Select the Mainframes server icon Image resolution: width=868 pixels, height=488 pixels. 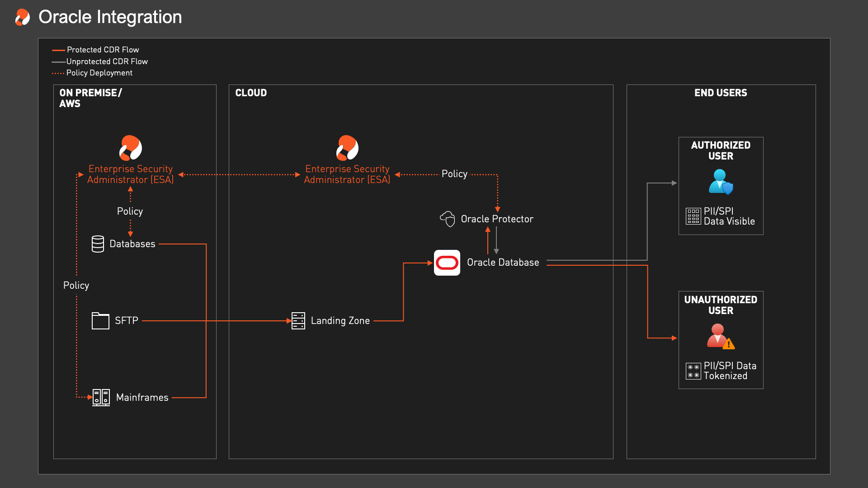pos(101,398)
